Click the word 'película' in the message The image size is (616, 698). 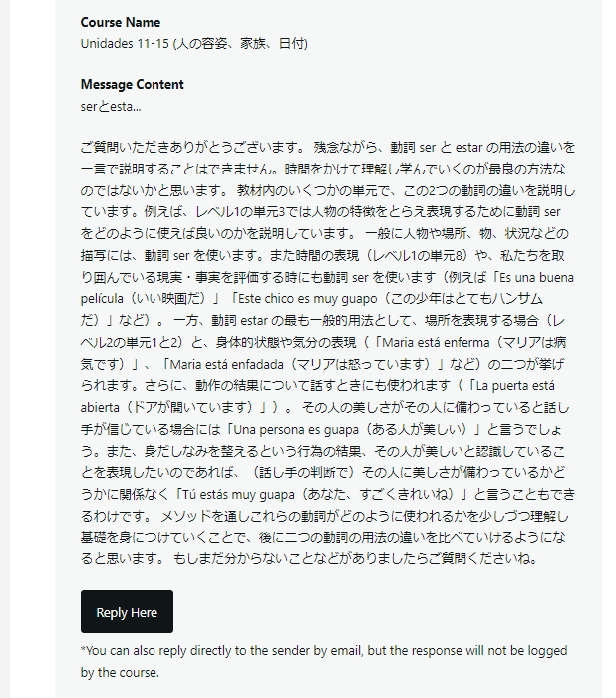[102, 299]
